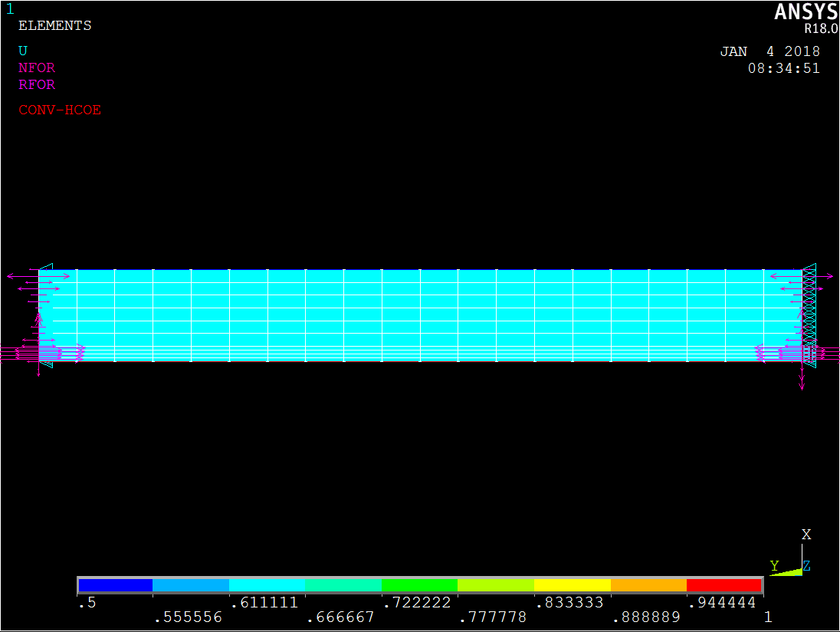Click the red contour legend swatch
840x632 pixels.
[x=724, y=585]
